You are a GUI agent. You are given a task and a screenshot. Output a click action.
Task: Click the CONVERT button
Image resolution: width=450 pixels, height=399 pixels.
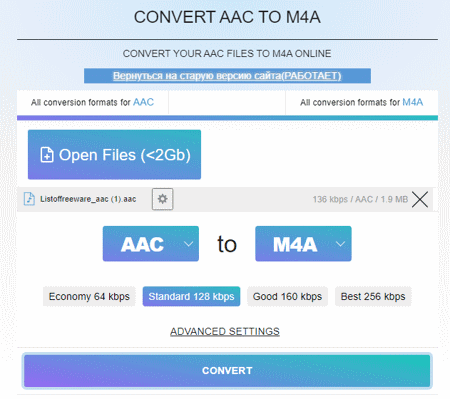(227, 371)
